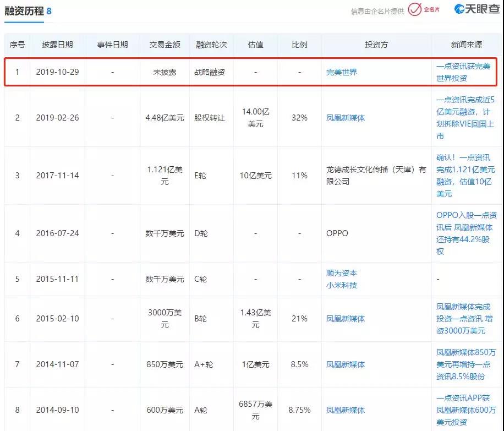Screen dimensions: 504x431
Task: Select the 14.00亿美元 valuation
Action: pos(255,118)
